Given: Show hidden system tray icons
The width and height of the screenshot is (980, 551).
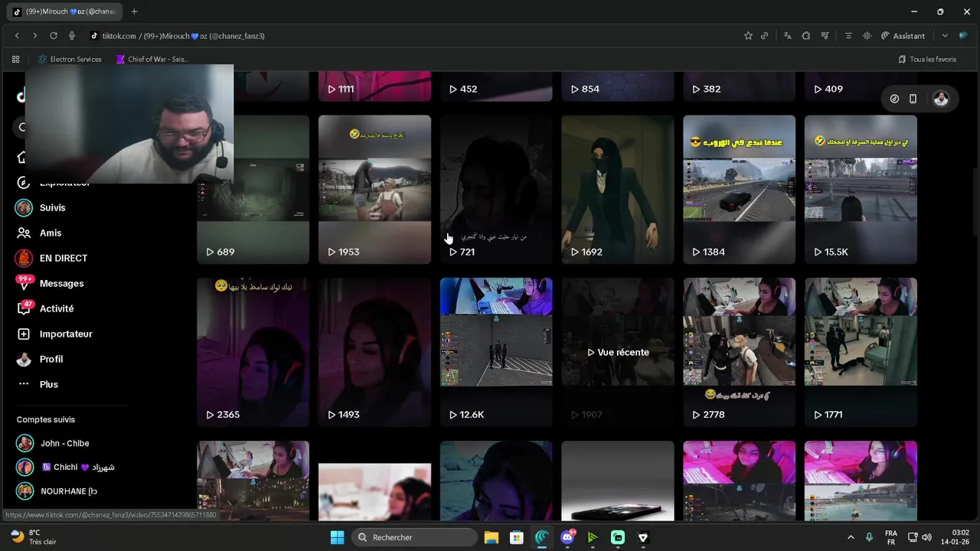Looking at the screenshot, I should (x=851, y=537).
